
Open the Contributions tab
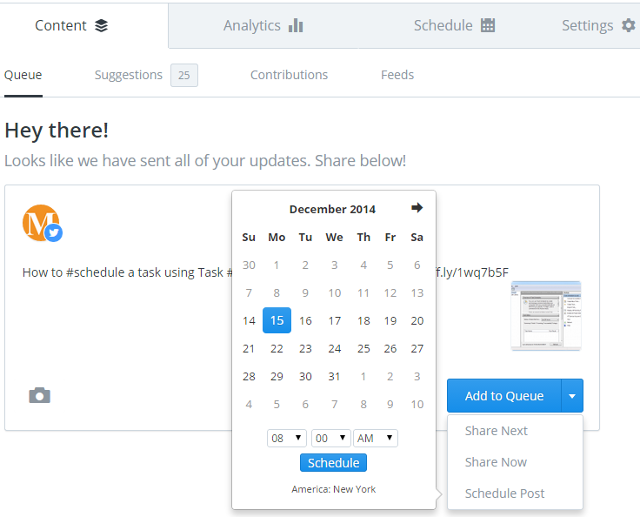coord(289,75)
